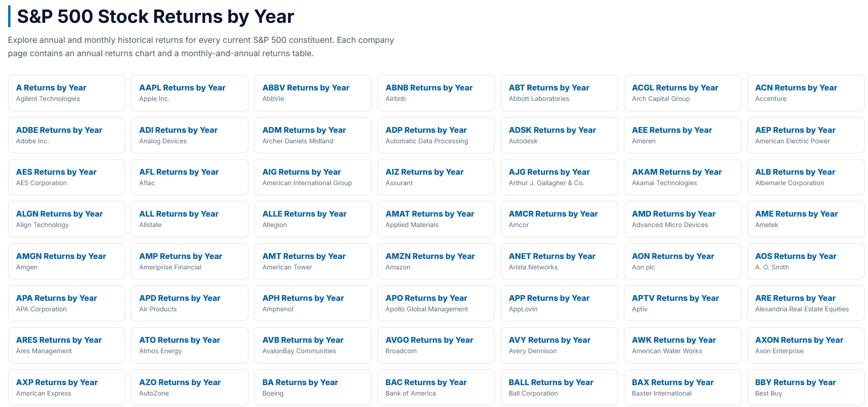The image size is (868, 407).
Task: Go to AJG Returns by Year
Action: point(559,177)
